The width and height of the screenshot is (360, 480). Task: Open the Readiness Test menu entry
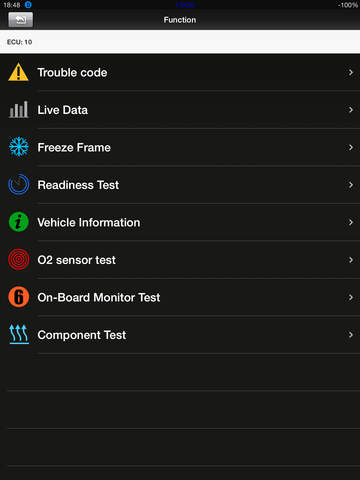coord(180,185)
